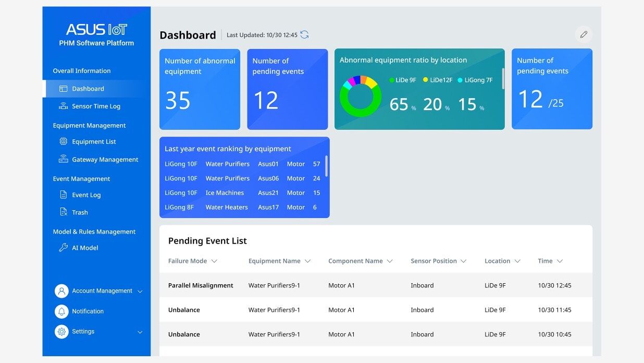Image resolution: width=644 pixels, height=363 pixels.
Task: Open the Equipment Name column dropdown
Action: pyautogui.click(x=307, y=261)
